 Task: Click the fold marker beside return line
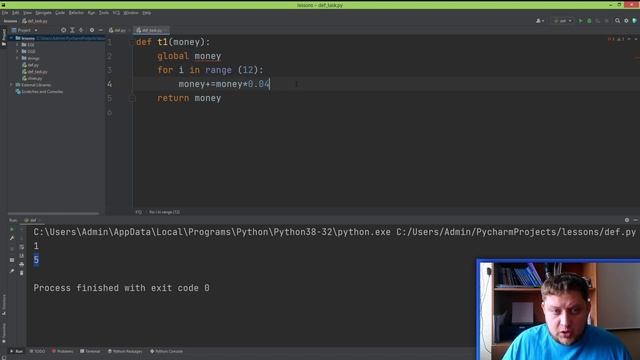pyautogui.click(x=132, y=98)
